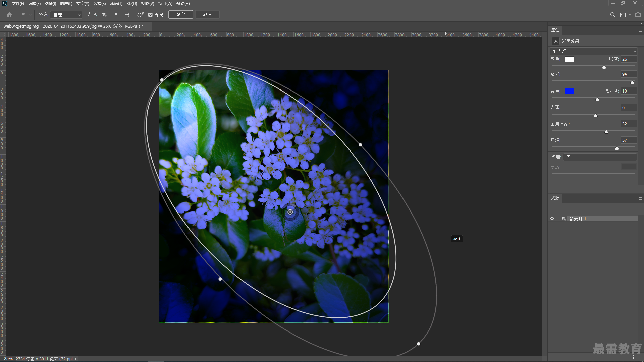Click top-left ellipse handle on canvas

pos(162,80)
